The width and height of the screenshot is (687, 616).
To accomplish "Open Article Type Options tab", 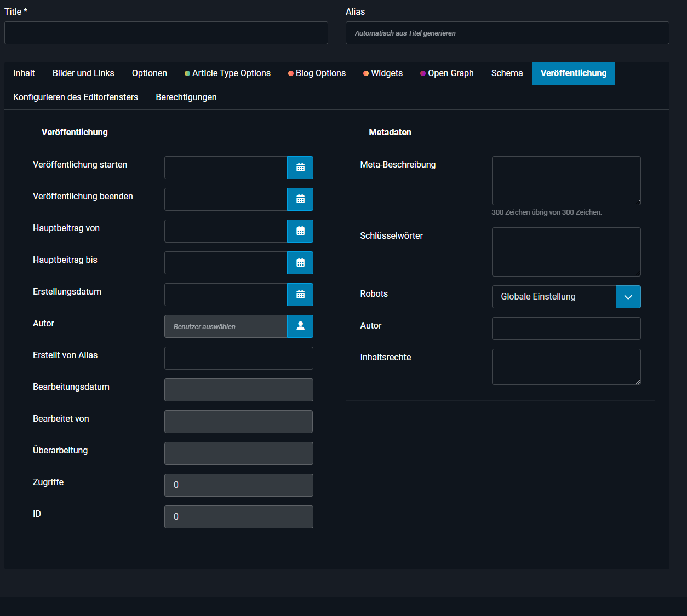I will tap(227, 73).
